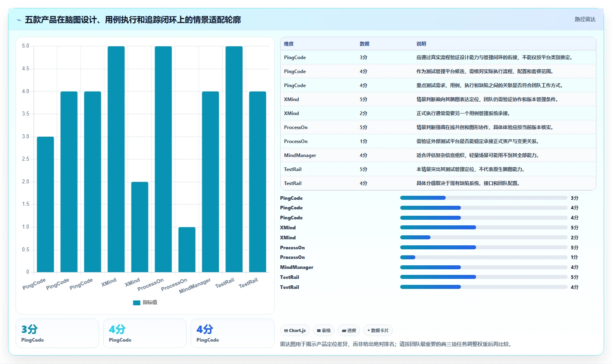
Task: Click the XMind 2分 progress bar
Action: click(x=484, y=237)
